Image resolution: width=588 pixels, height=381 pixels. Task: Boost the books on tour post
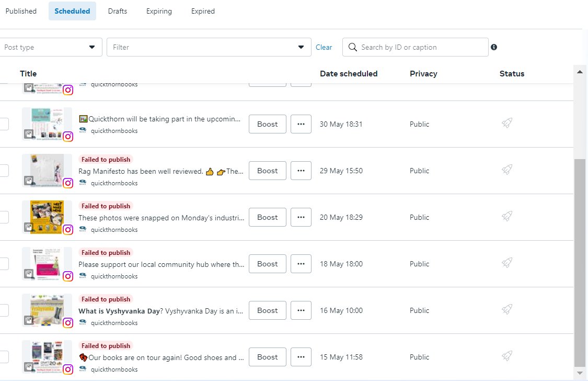[x=268, y=356]
